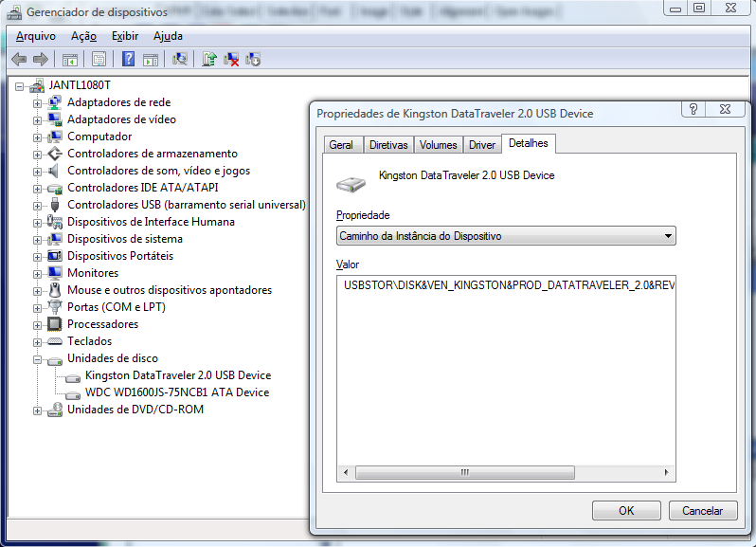This screenshot has height=547, width=756.
Task: Click the Unidades de DVD/CD-ROM icon
Action: point(55,410)
